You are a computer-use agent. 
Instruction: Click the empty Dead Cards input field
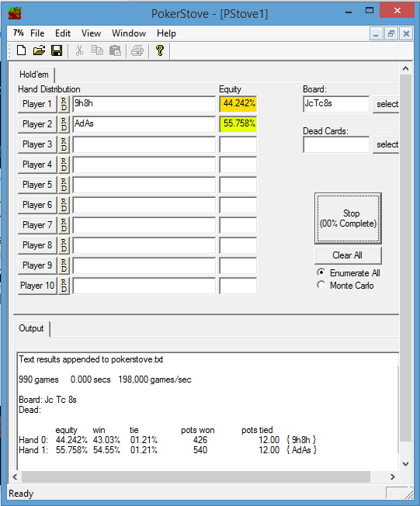click(x=336, y=144)
